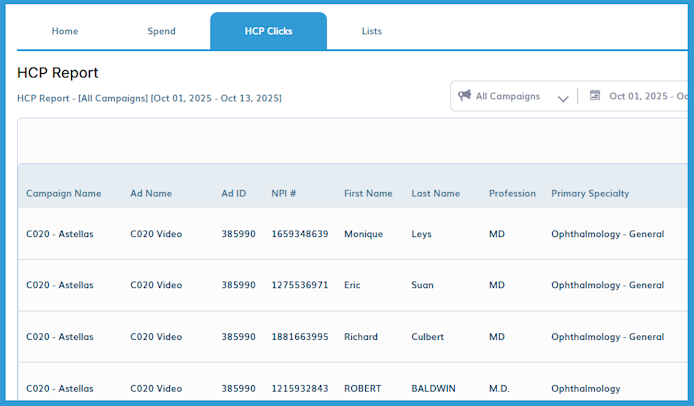The image size is (694, 406).
Task: Click the Ad ID column header
Action: coord(234,193)
